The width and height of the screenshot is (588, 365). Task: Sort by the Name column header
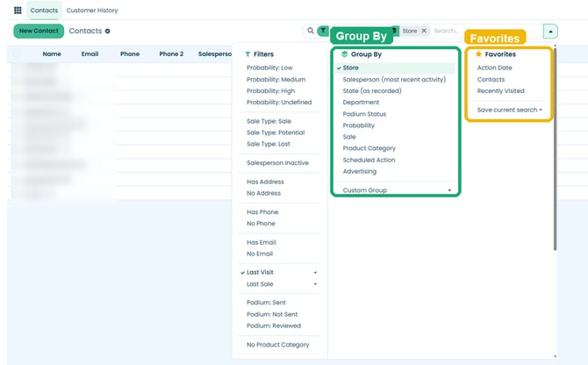tap(52, 54)
